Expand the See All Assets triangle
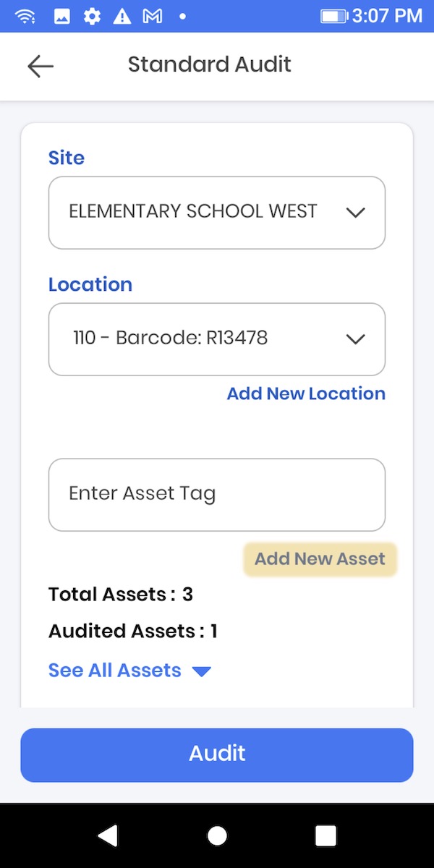 pyautogui.click(x=202, y=672)
